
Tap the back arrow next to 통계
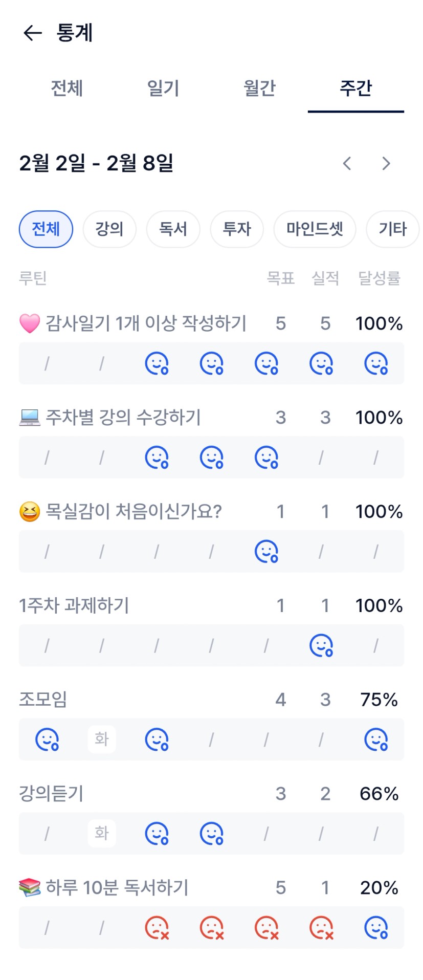coord(33,33)
